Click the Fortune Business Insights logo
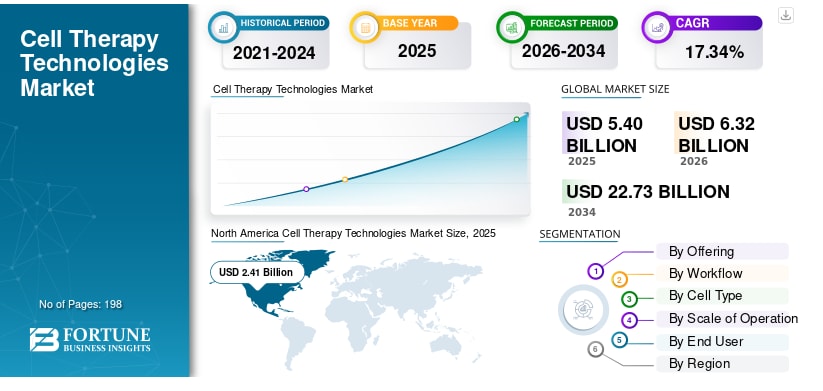The height and width of the screenshot is (391, 823). (x=90, y=340)
